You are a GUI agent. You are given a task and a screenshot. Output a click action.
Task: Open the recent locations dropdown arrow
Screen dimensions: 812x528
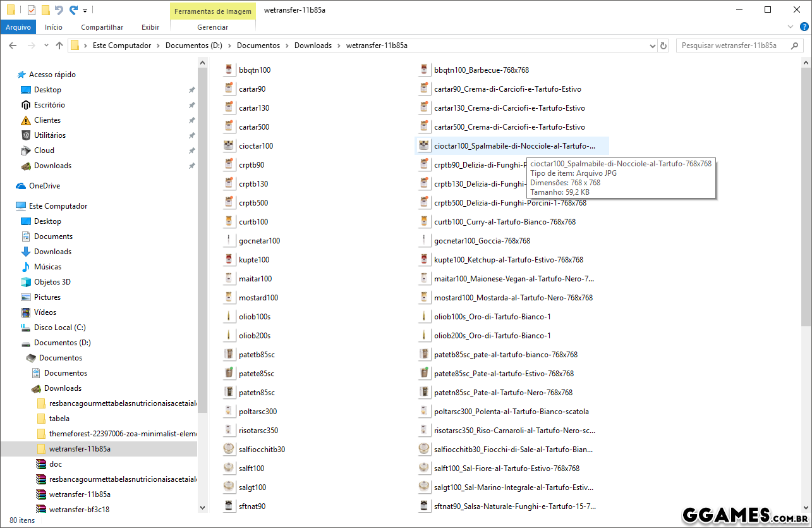click(45, 46)
